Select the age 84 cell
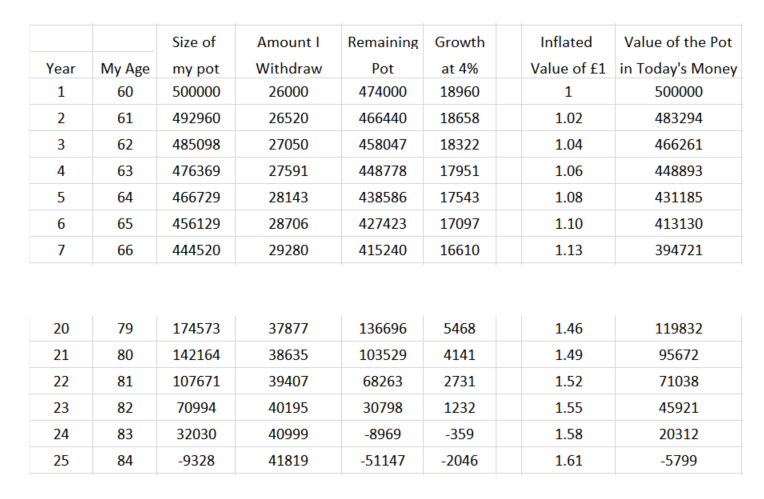 click(125, 459)
